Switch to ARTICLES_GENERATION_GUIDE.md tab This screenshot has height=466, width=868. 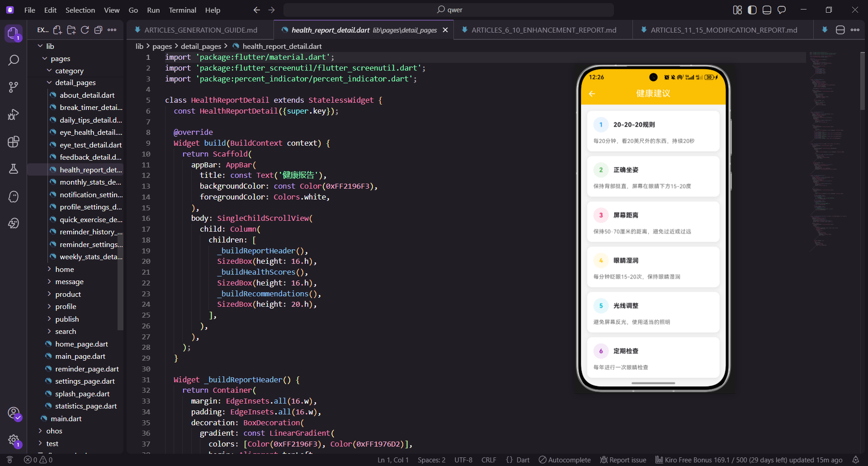pyautogui.click(x=200, y=30)
